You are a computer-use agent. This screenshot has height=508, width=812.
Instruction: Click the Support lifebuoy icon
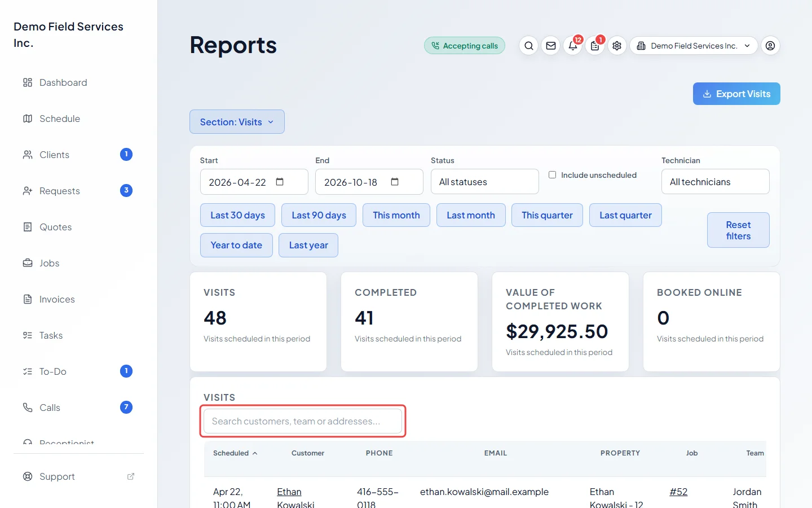tap(28, 476)
